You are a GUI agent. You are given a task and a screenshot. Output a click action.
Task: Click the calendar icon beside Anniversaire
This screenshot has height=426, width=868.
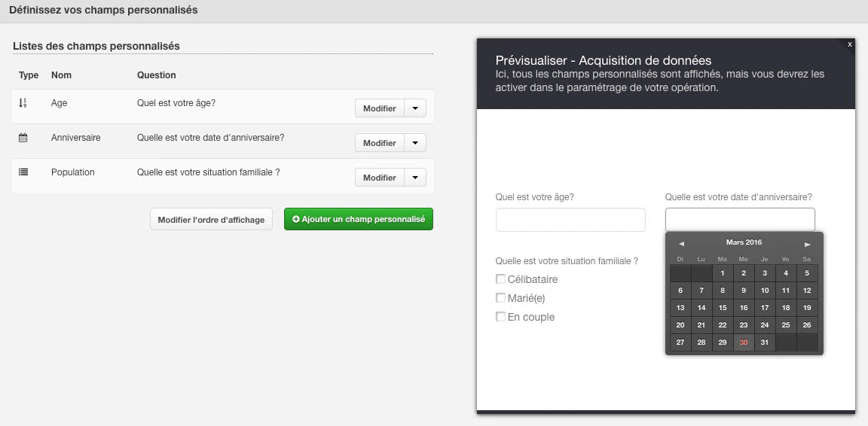point(23,138)
